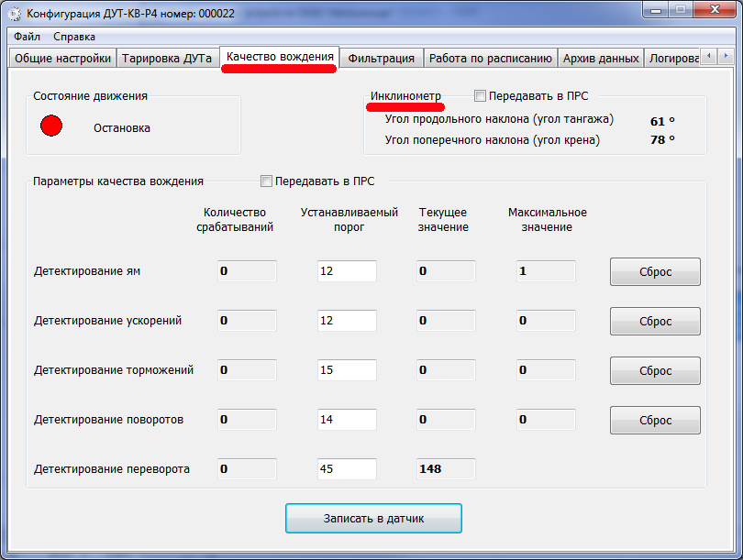Viewport: 743px width, 560px height.
Task: Click the Детектирование поворотов threshold field
Action: click(x=347, y=420)
